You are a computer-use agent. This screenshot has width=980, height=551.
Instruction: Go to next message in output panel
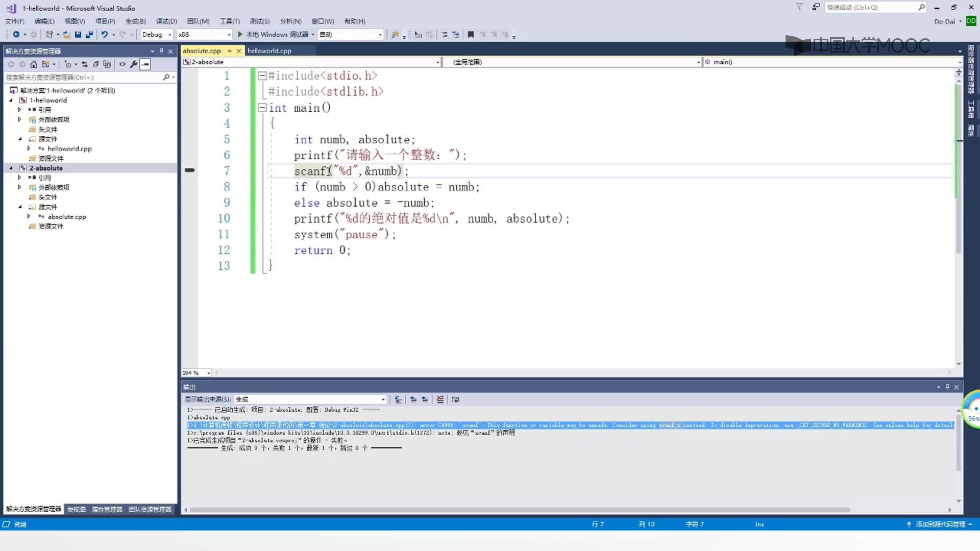pyautogui.click(x=425, y=399)
